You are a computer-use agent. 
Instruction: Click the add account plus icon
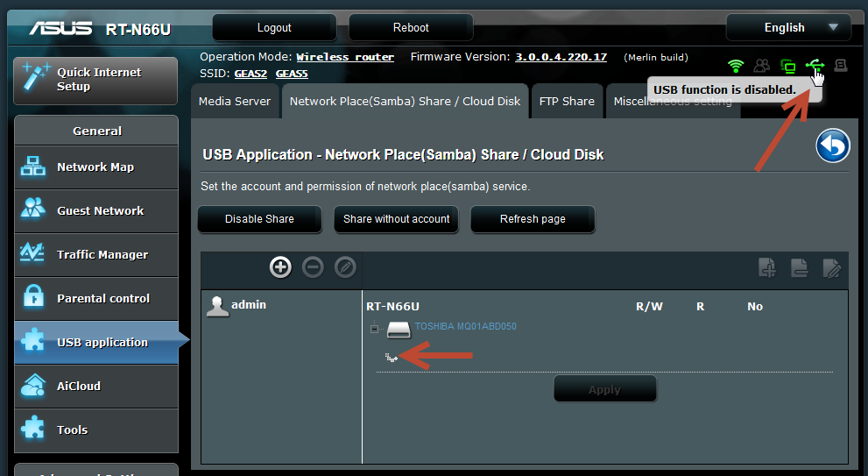[x=280, y=267]
